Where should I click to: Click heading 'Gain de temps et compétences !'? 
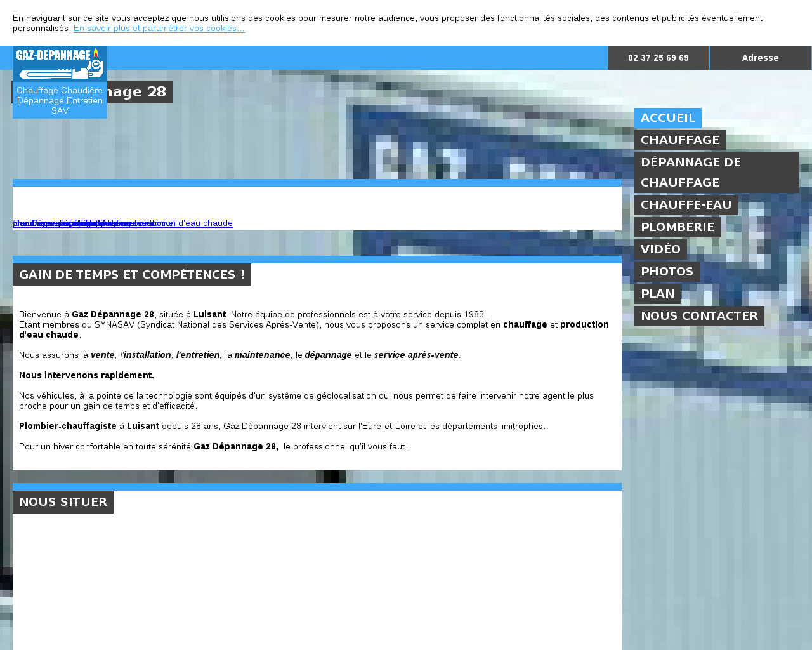(x=132, y=275)
